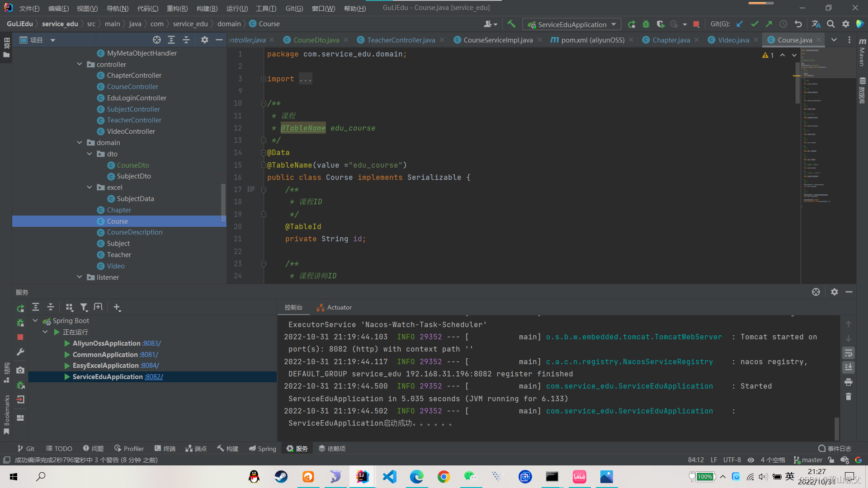The image size is (868, 488).
Task: Open the Git(G) menu
Action: [x=294, y=8]
